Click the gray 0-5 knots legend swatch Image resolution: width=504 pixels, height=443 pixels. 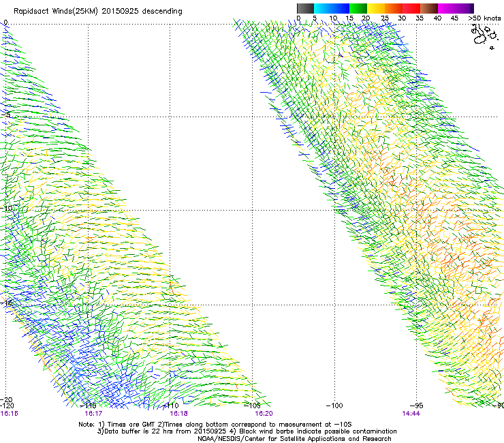pos(305,8)
